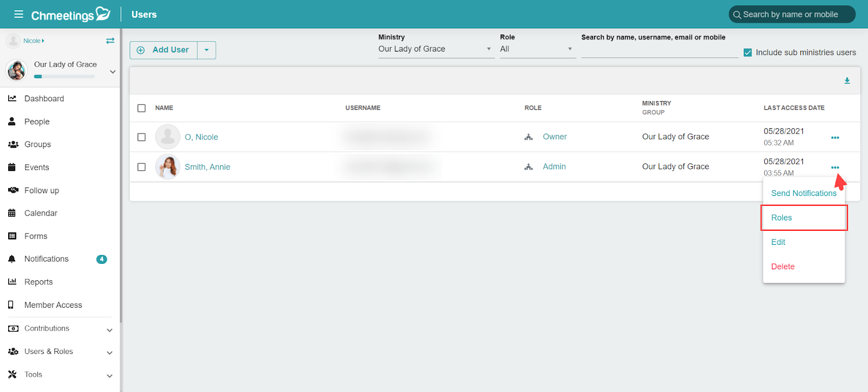Open Smith, Annie user link
This screenshot has width=868, height=392.
click(207, 167)
